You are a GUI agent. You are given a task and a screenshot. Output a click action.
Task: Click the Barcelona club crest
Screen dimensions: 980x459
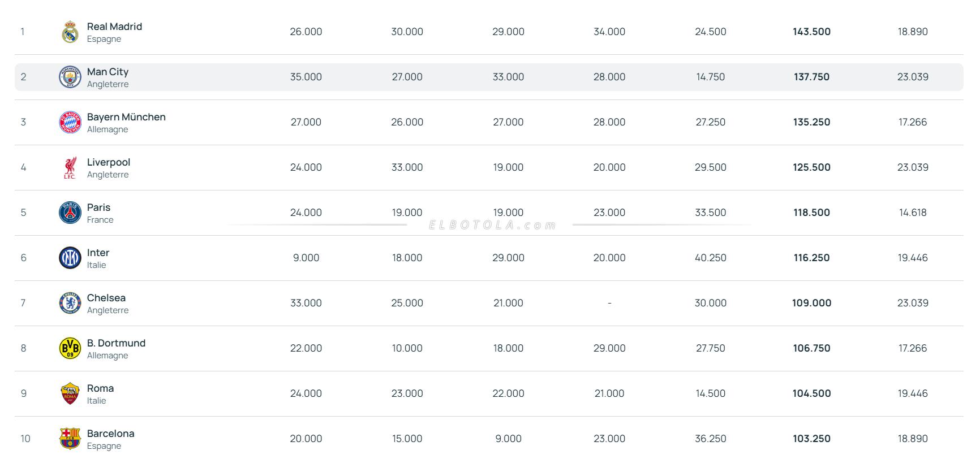[x=70, y=439]
